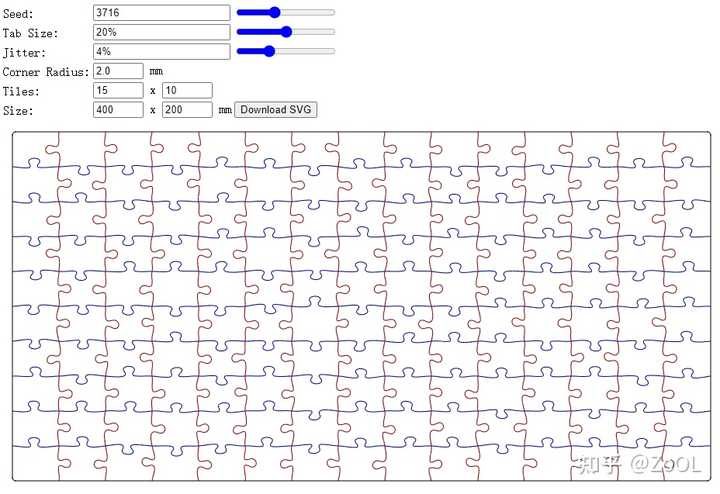Click the Tab Size slider handle
Screen dimensions: 720x494
(286, 32)
